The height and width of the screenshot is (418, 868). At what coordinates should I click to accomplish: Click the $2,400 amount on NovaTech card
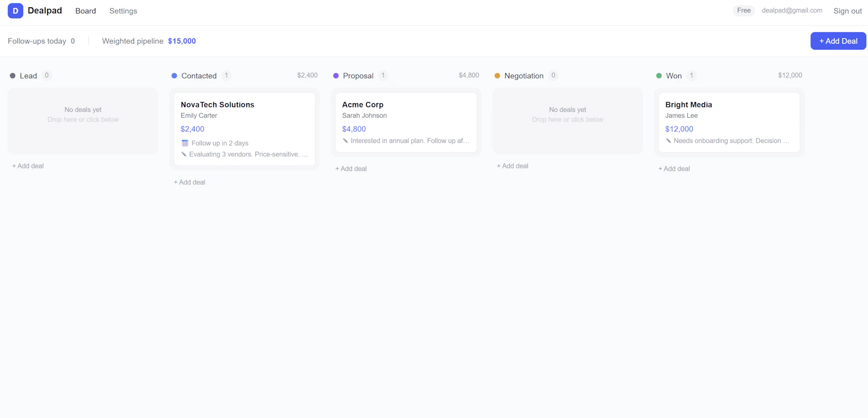tap(193, 129)
